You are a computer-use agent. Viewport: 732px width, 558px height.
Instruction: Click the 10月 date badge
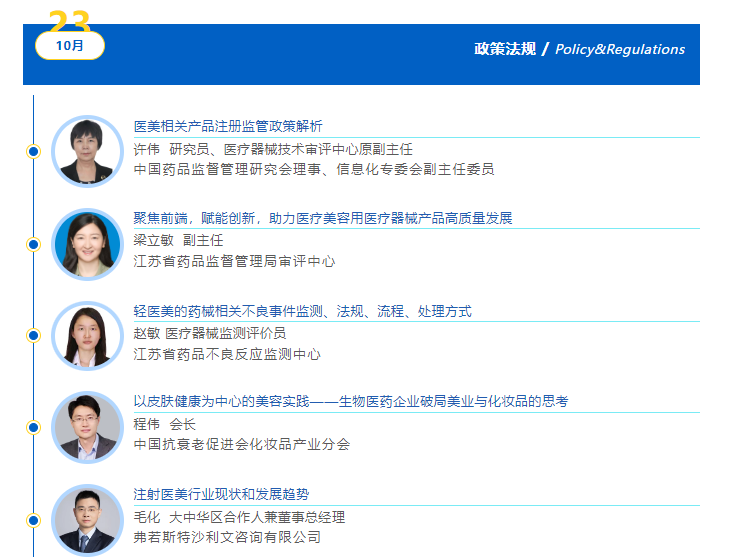tap(69, 46)
